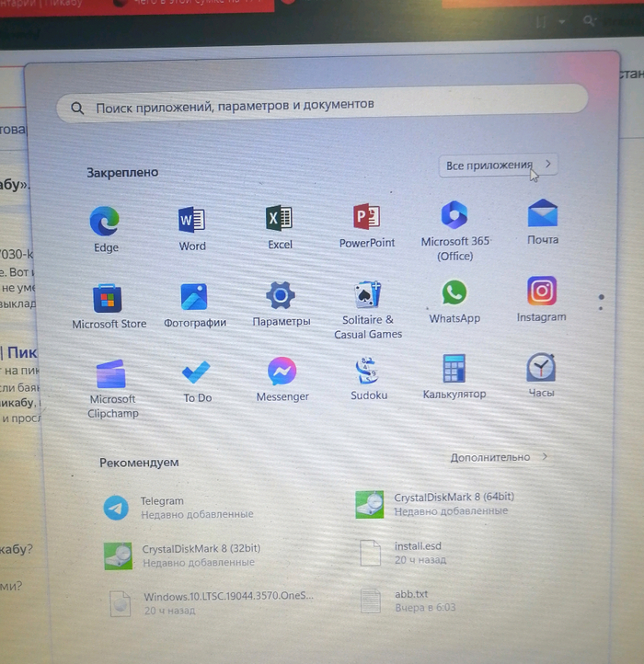Screen dimensions: 644x664
Task: Open Microsoft 365 (Office) icon
Action: click(454, 217)
